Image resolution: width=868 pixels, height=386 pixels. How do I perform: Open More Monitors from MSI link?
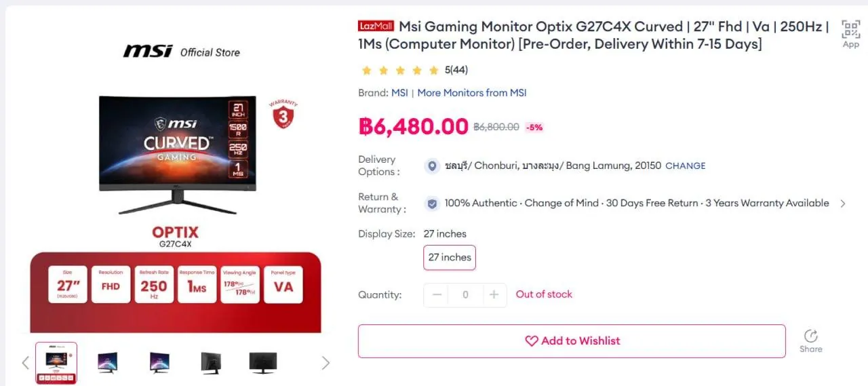472,93
